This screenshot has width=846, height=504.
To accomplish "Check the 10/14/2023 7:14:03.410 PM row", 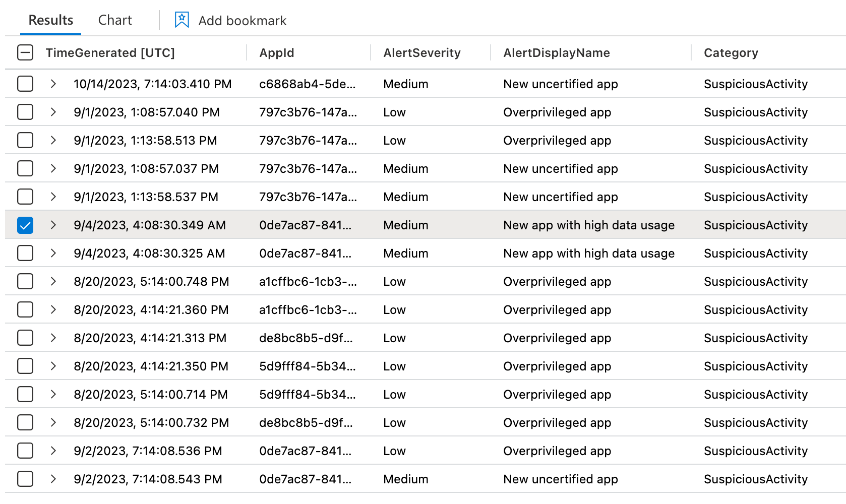I will click(x=25, y=84).
